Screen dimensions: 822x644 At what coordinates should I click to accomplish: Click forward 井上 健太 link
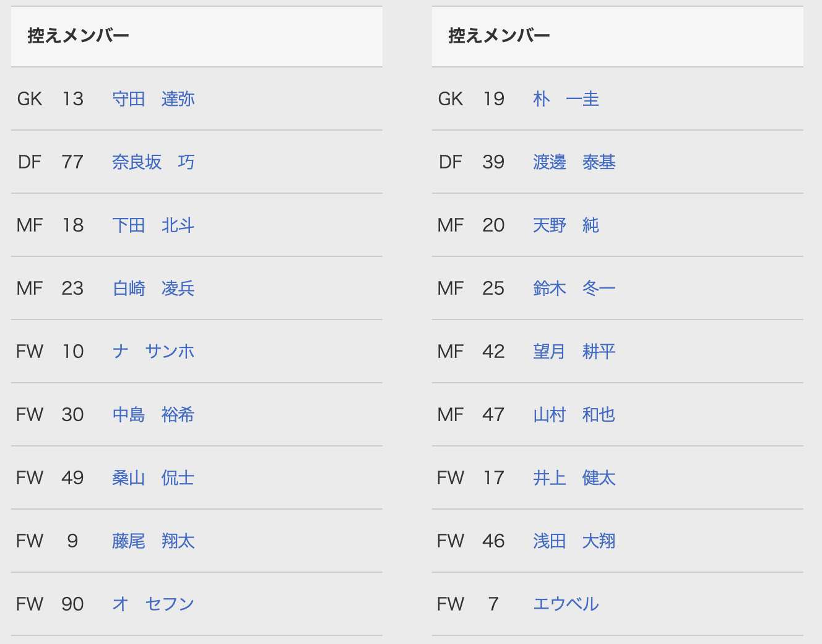pyautogui.click(x=574, y=478)
